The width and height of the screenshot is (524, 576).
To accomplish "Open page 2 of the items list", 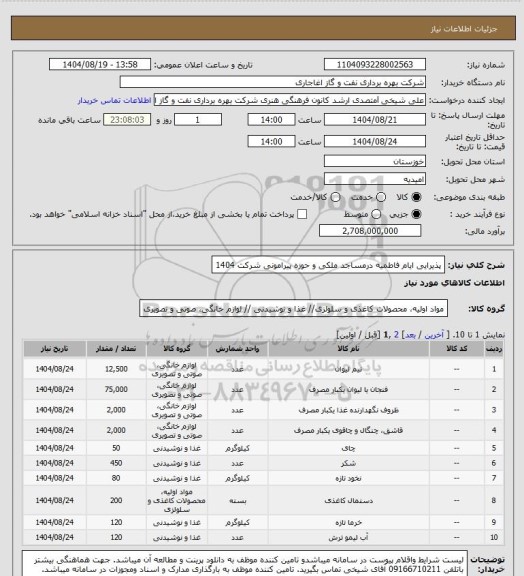I will click(396, 335).
